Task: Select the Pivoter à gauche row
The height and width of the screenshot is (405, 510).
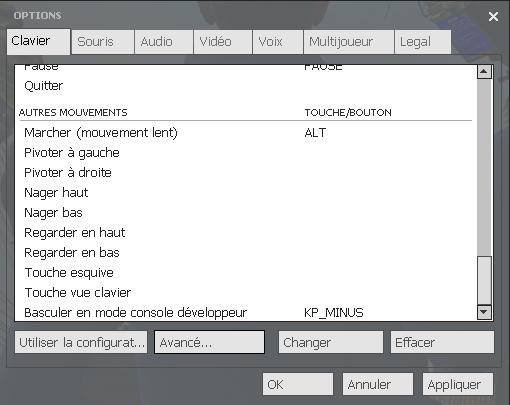Action: tap(246, 153)
